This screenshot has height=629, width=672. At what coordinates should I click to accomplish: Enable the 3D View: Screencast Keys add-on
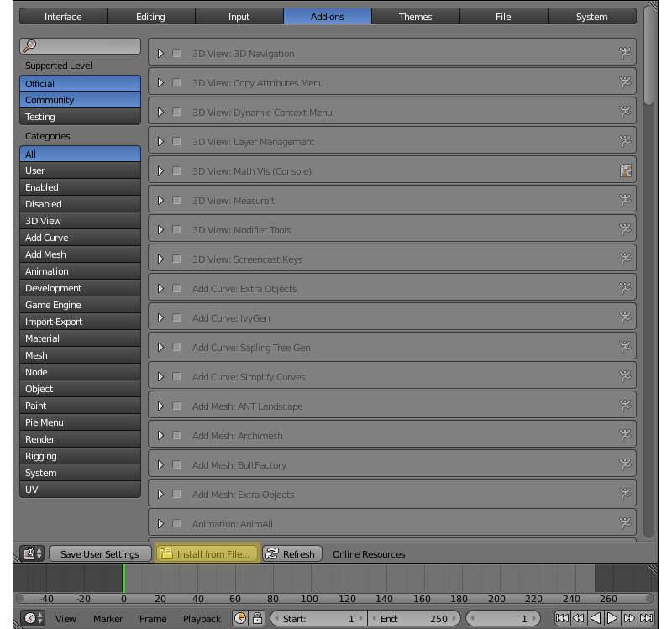[176, 259]
